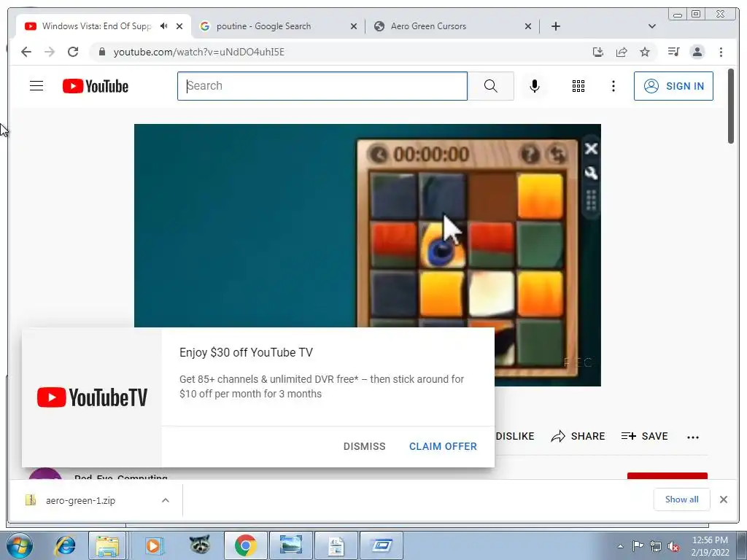This screenshot has height=560, width=747.
Task: Click the browser forward arrow
Action: point(50,52)
